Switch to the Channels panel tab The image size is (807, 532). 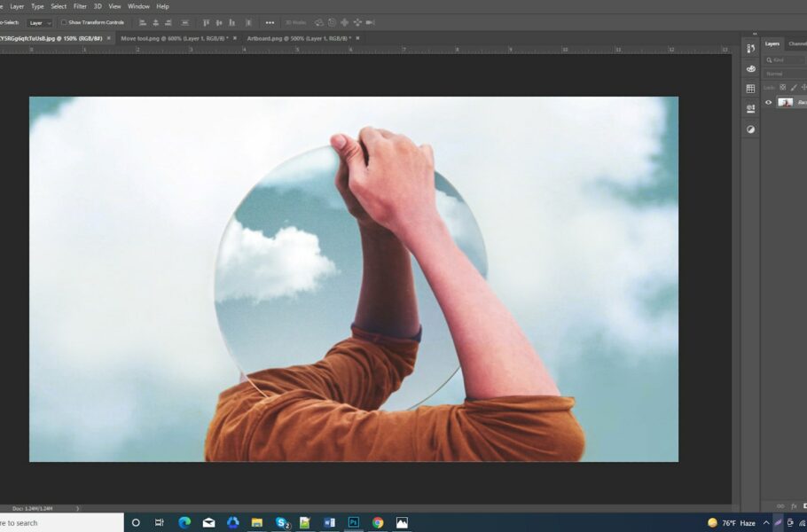coord(797,43)
